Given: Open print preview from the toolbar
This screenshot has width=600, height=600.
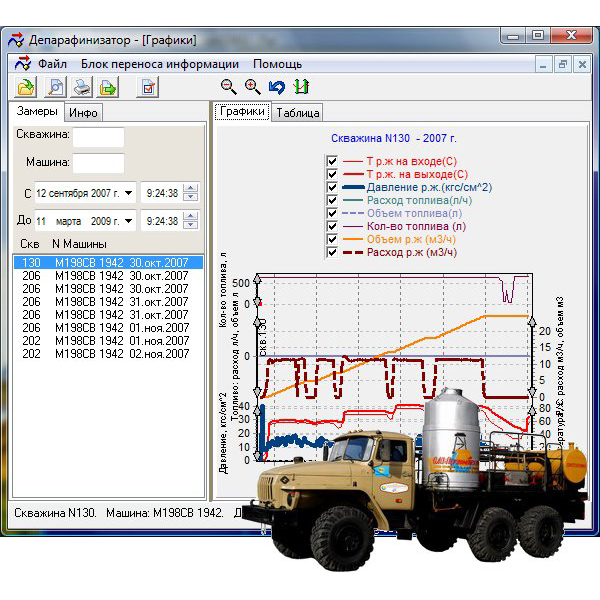Looking at the screenshot, I should tap(57, 88).
